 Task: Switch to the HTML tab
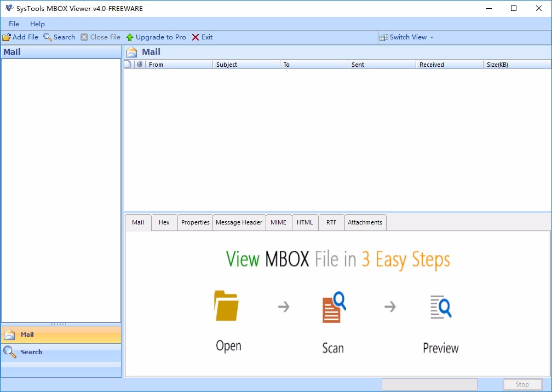(x=305, y=222)
